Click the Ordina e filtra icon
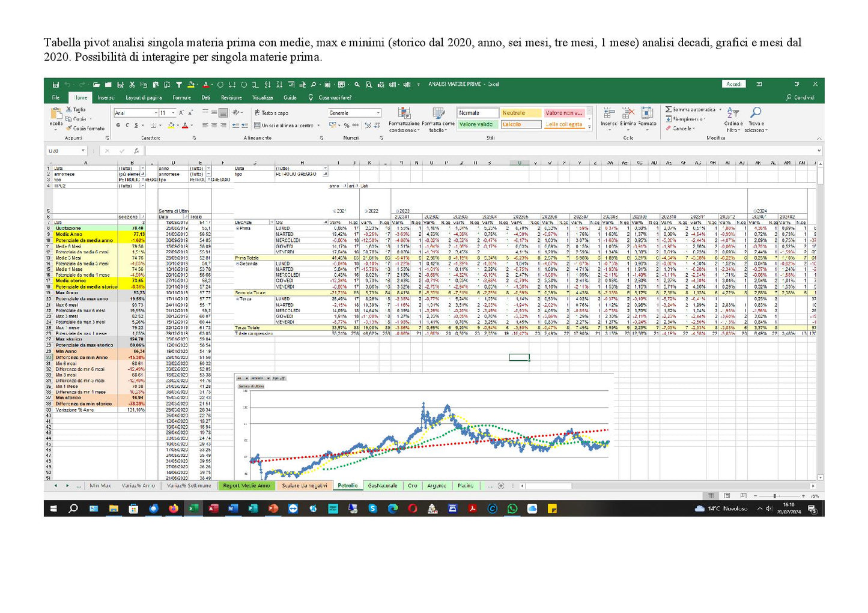The width and height of the screenshot is (868, 613). [x=733, y=112]
